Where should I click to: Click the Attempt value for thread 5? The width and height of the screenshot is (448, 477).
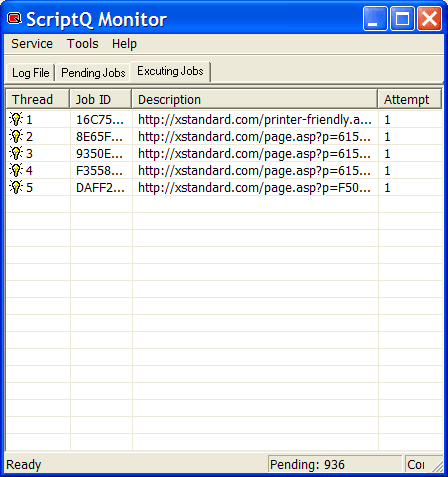coord(387,188)
